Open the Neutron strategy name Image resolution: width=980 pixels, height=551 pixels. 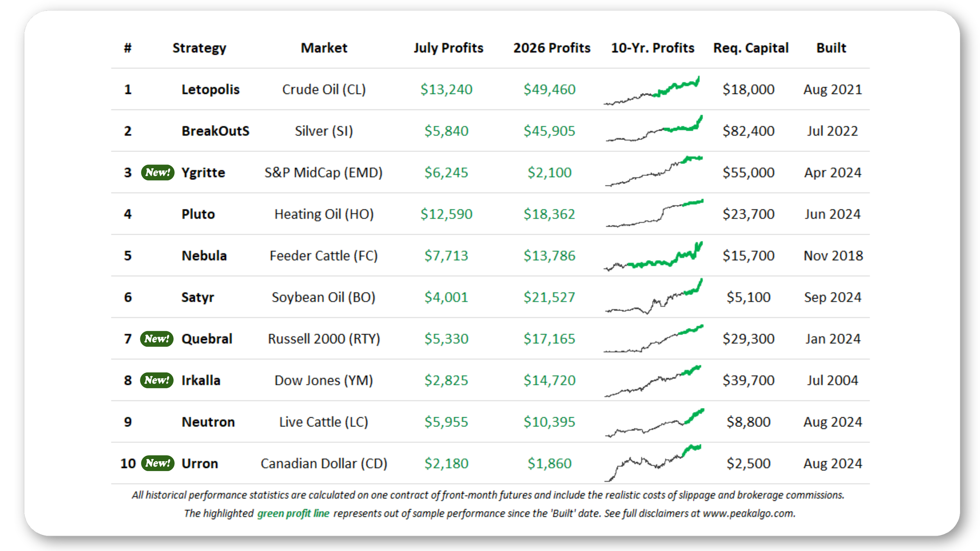[208, 422]
